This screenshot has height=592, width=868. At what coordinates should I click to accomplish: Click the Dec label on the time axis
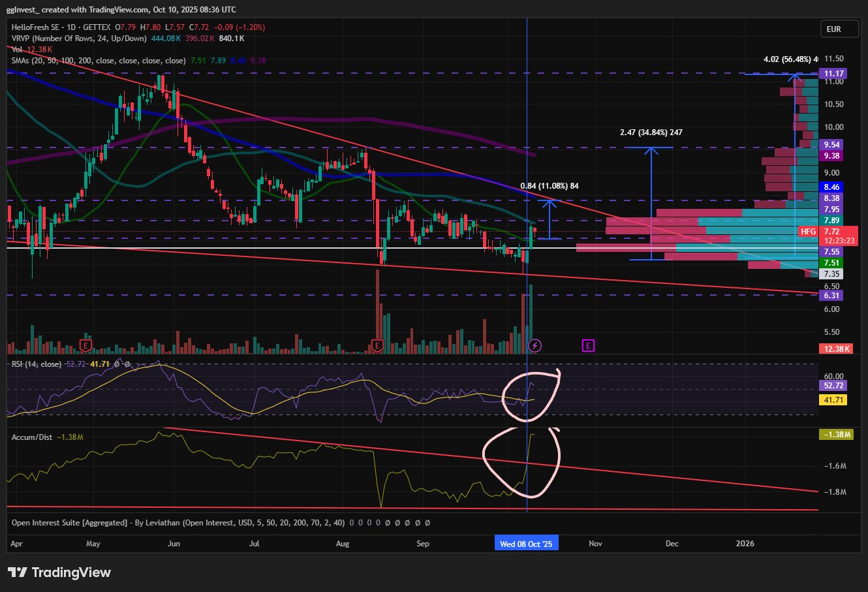pyautogui.click(x=672, y=544)
